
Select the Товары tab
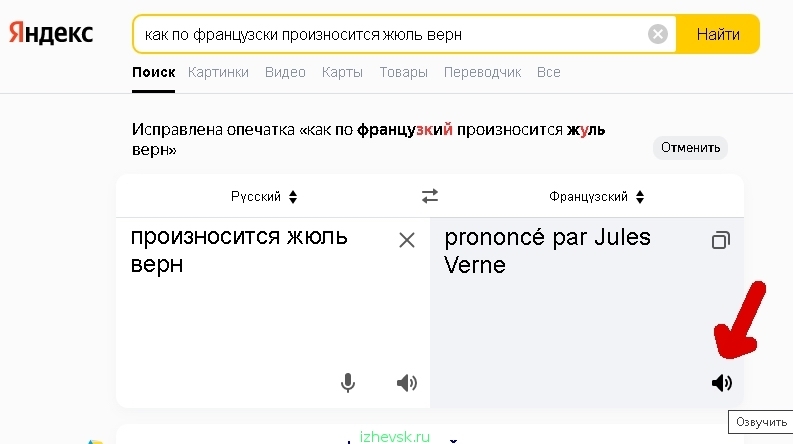404,72
